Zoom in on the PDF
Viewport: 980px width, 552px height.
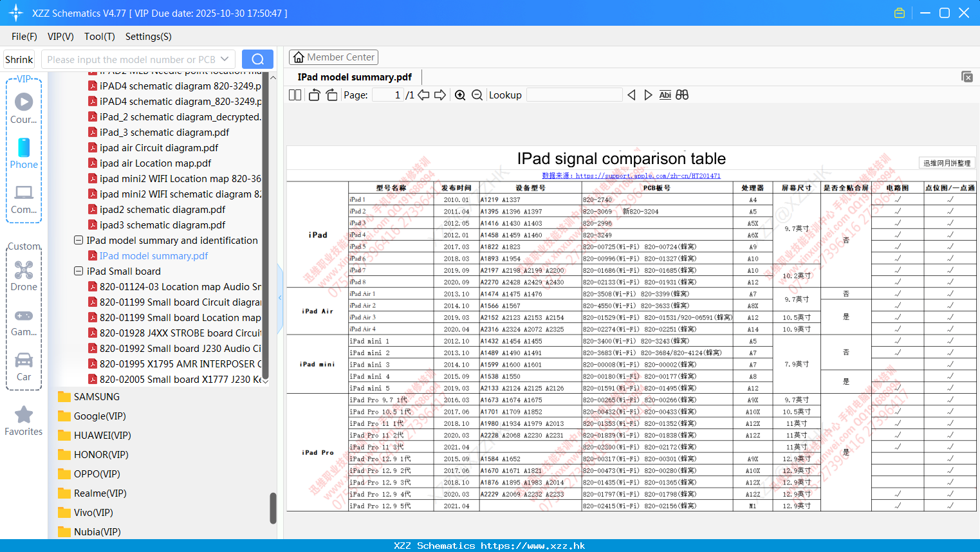click(x=460, y=95)
